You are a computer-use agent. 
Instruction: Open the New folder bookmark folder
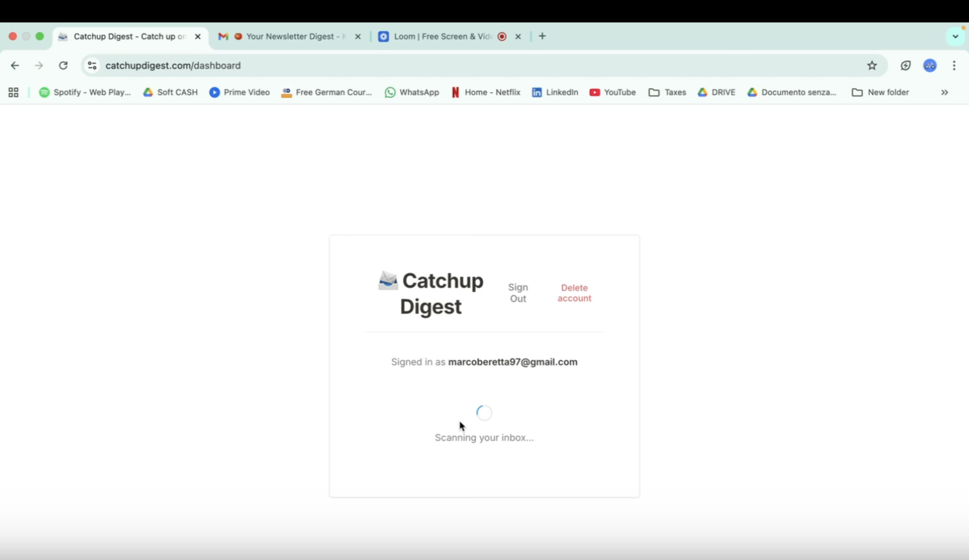coord(880,92)
